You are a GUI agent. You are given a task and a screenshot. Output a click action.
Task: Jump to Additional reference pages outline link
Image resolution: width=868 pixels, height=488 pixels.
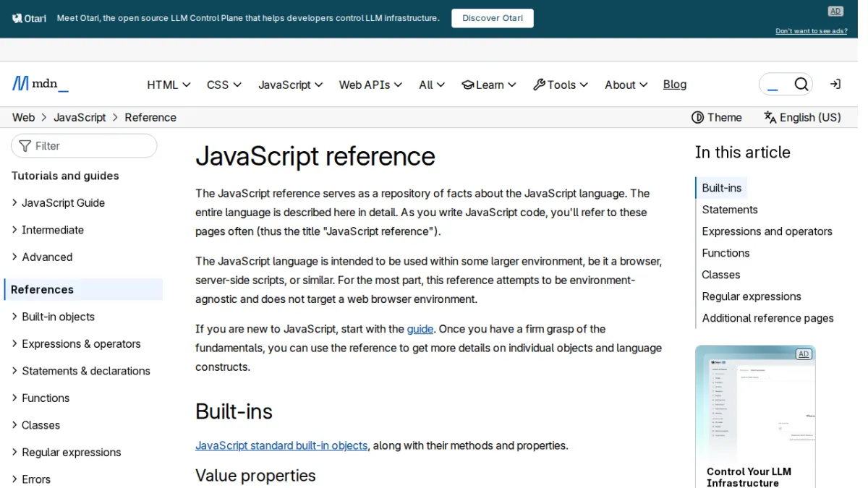coord(767,318)
